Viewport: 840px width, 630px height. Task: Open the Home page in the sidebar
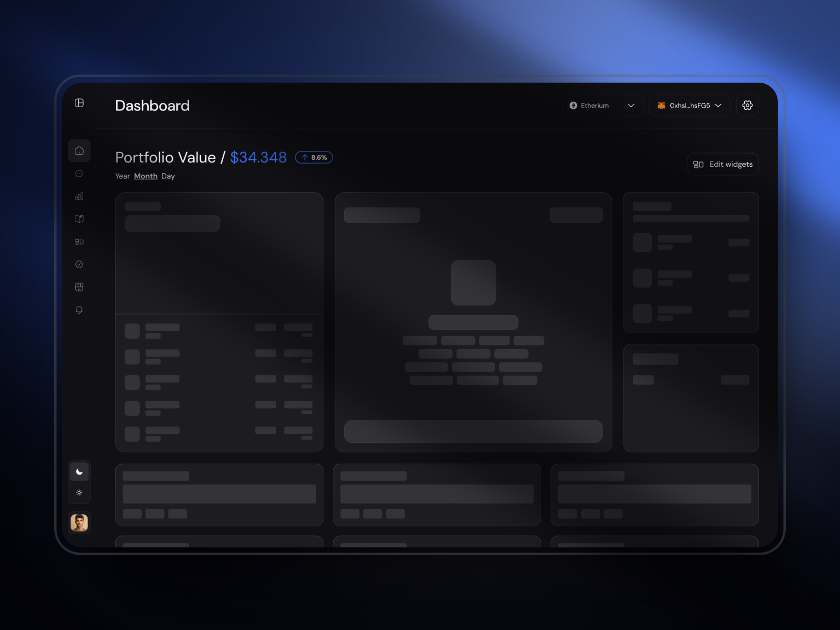79,150
